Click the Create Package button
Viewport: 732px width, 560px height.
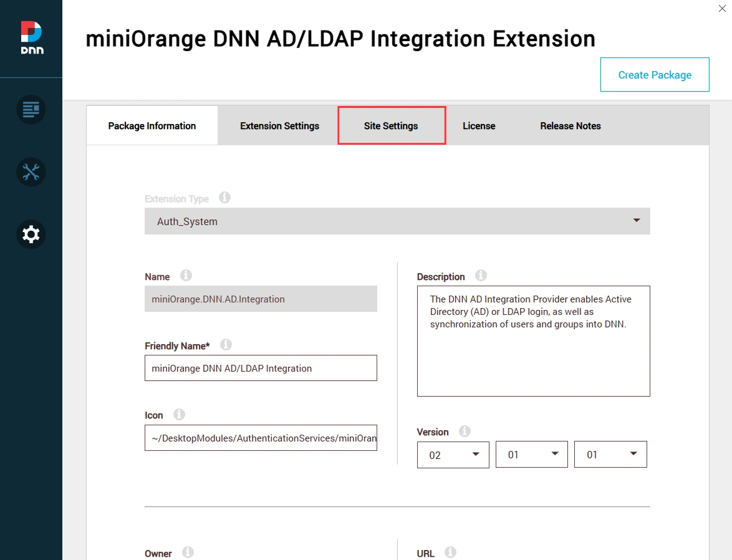tap(655, 75)
